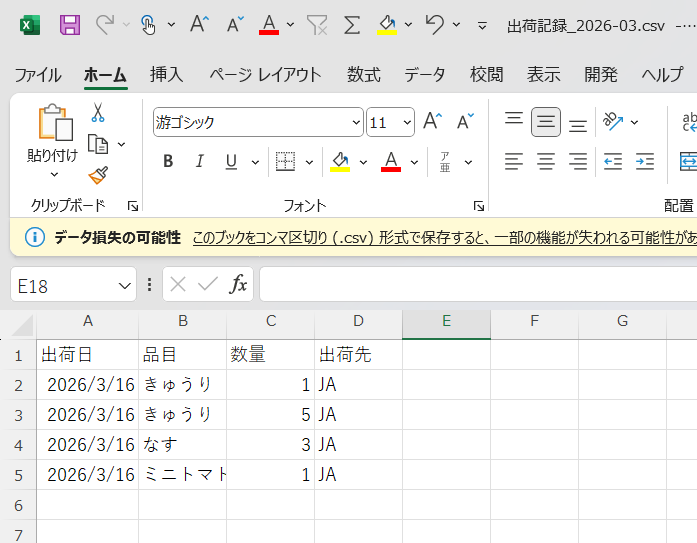Align text to top

[514, 118]
